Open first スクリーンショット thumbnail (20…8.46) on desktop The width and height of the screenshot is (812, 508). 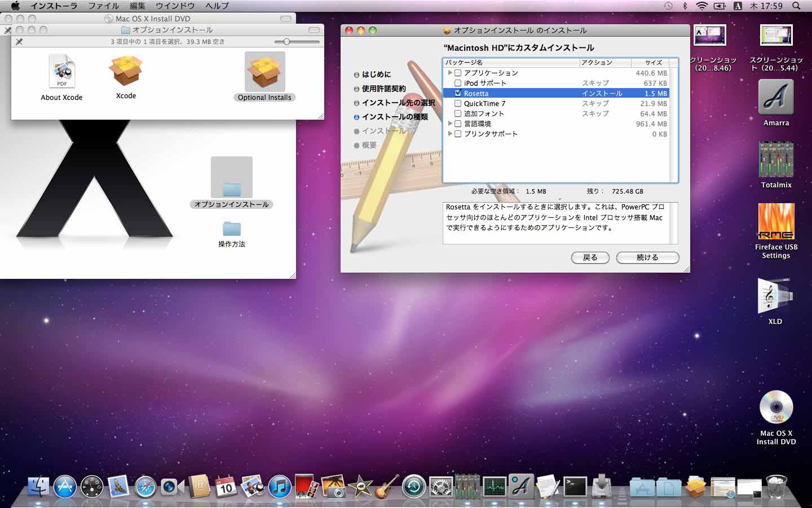[x=710, y=36]
